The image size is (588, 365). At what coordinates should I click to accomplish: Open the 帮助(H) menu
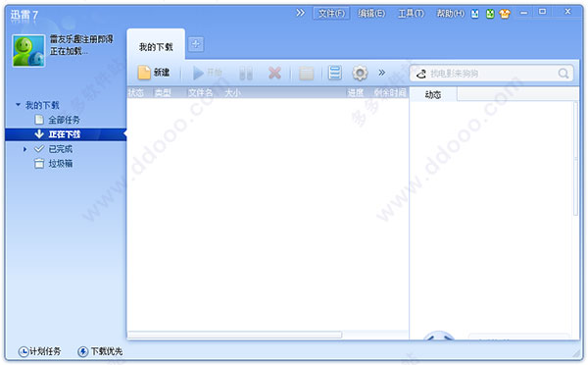(451, 14)
